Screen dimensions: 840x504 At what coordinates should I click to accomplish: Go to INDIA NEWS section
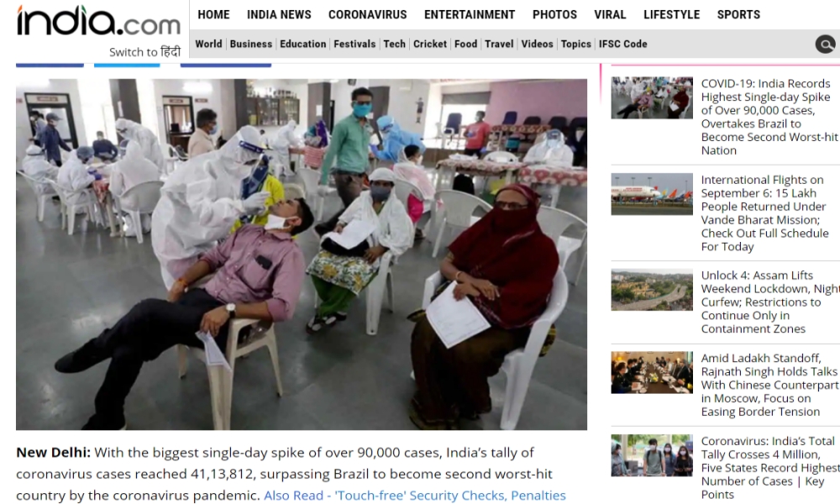279,14
